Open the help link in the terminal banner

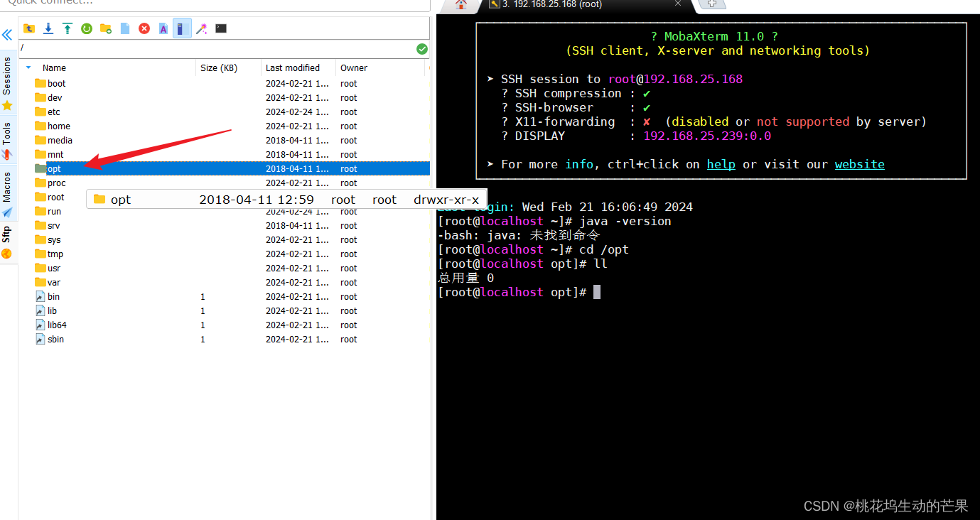[721, 164]
